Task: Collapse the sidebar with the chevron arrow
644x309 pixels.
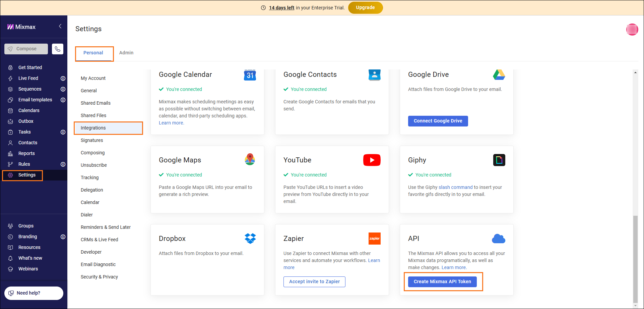Action: point(60,26)
